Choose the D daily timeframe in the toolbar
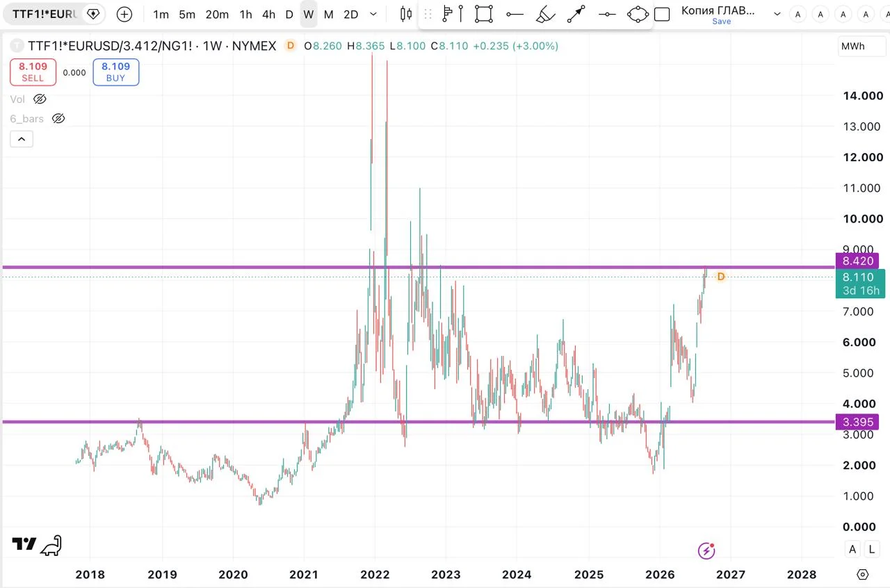890x588 pixels. [289, 14]
